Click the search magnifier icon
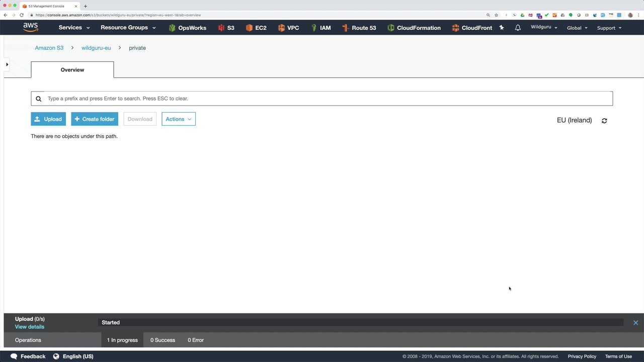 pos(38,99)
